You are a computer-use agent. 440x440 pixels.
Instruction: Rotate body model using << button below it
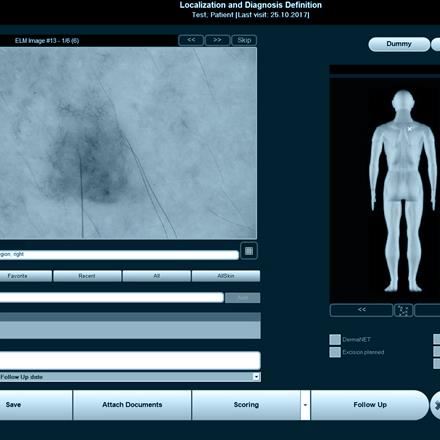coord(361,310)
